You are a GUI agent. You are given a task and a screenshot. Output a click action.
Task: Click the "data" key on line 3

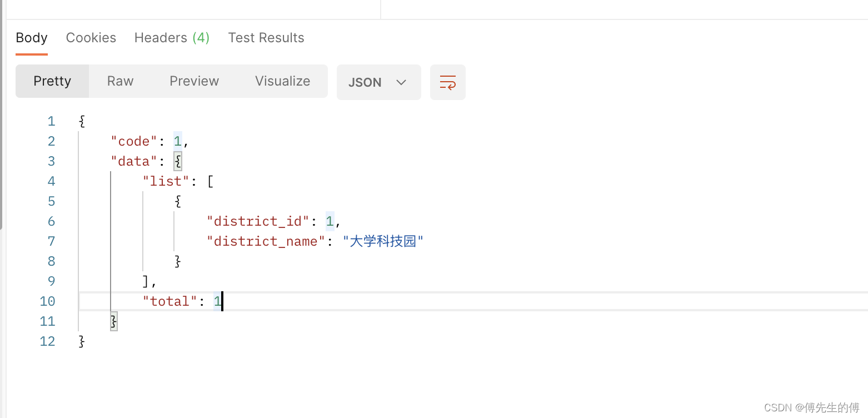[x=134, y=161]
